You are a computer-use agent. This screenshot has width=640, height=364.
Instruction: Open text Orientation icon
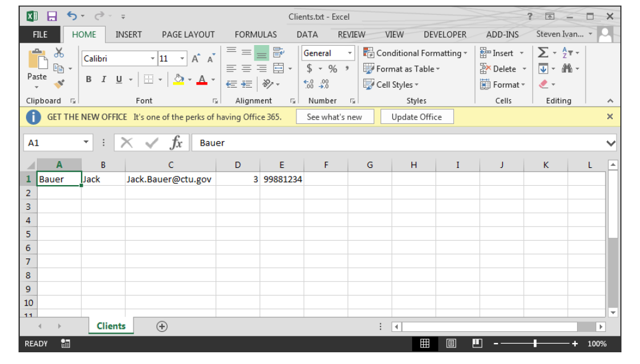click(x=267, y=84)
